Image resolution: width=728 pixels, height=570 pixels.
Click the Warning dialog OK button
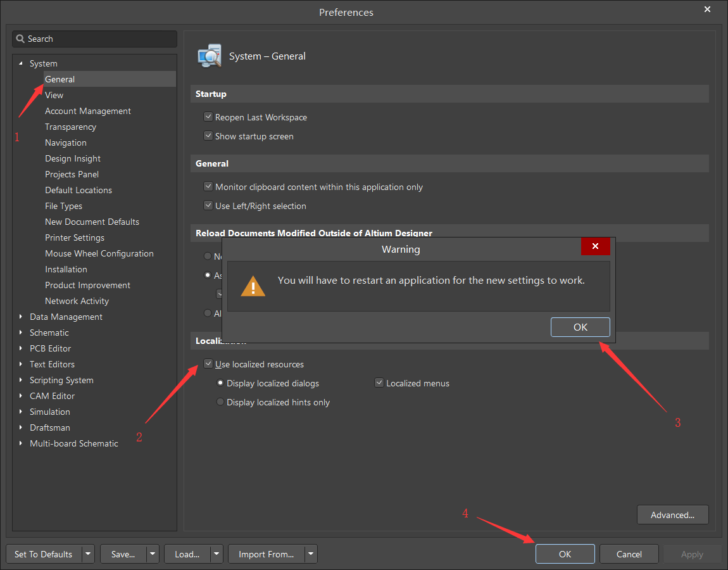coord(580,327)
